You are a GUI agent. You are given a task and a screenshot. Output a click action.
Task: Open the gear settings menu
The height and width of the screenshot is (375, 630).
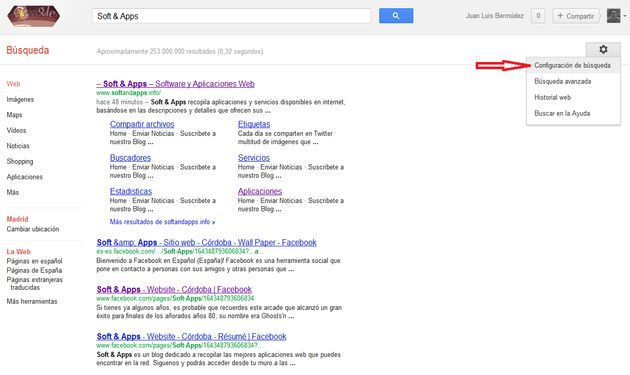click(603, 49)
